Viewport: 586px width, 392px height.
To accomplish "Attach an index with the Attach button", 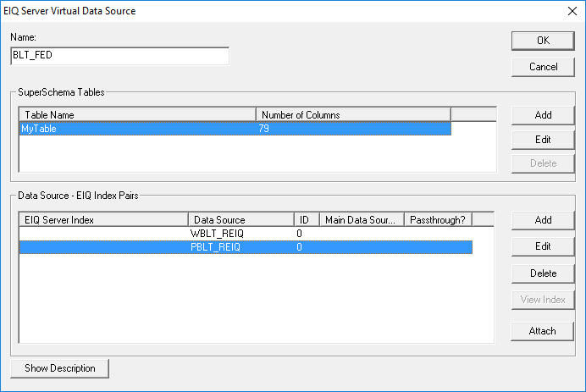I will (542, 331).
